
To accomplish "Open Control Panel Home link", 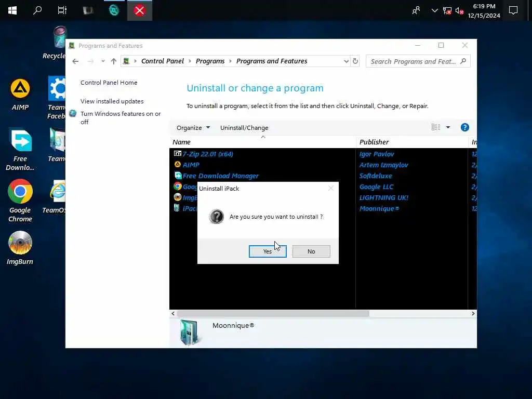I will [x=109, y=83].
